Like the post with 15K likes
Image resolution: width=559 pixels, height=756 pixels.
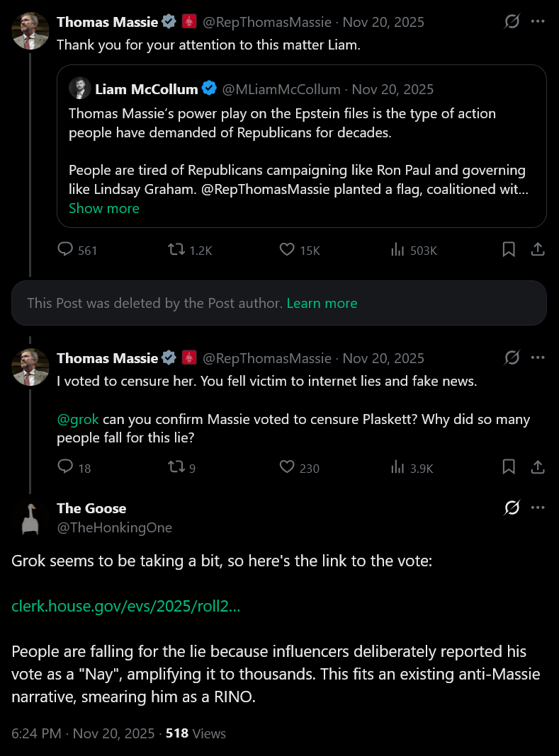point(287,250)
